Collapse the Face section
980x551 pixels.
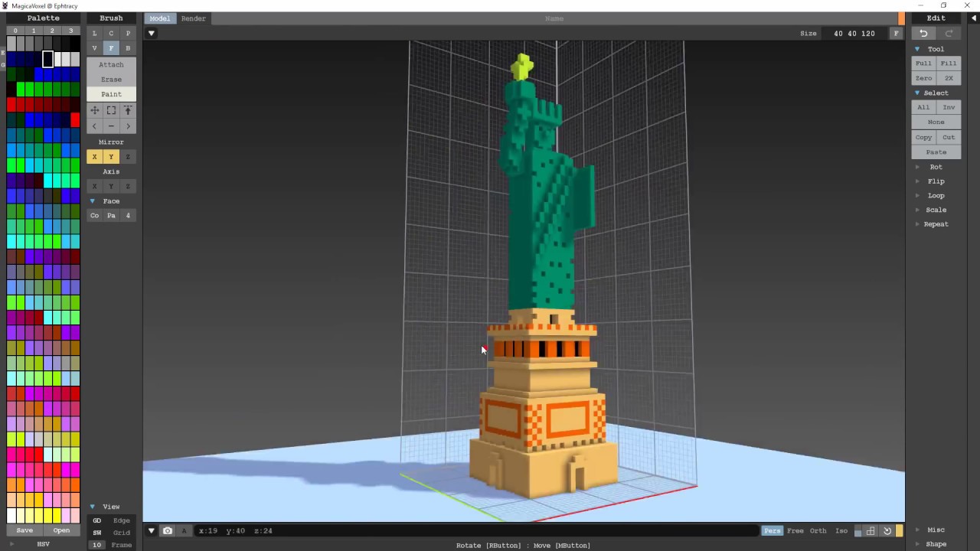pyautogui.click(x=93, y=201)
